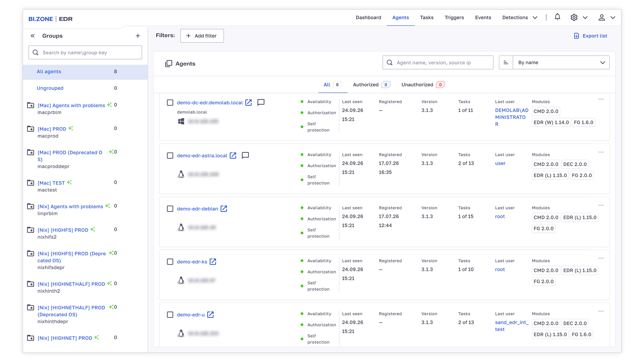Image resolution: width=644 pixels, height=362 pixels.
Task: Open the By name sort dropdown
Action: click(x=561, y=62)
